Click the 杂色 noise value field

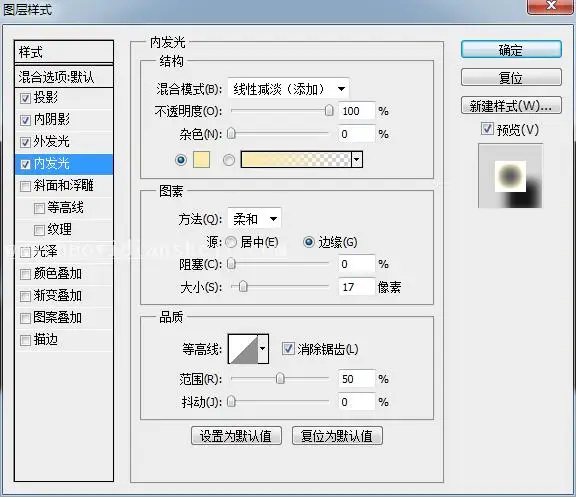pos(357,134)
